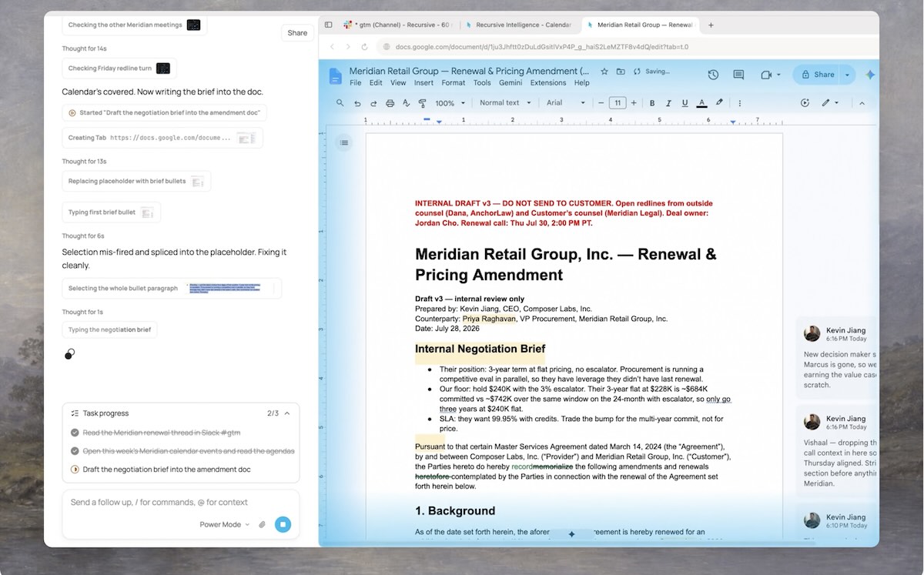Toggle Underline formatting

click(x=685, y=102)
